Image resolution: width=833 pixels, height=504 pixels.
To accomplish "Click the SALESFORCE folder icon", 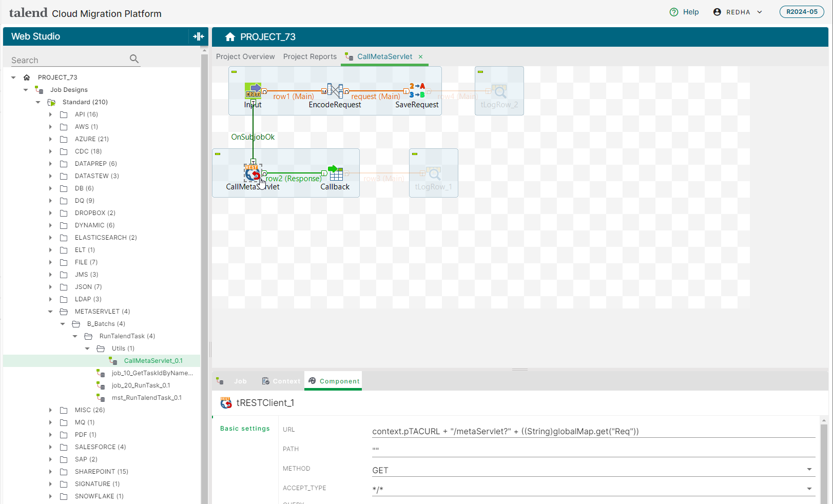I will (64, 447).
